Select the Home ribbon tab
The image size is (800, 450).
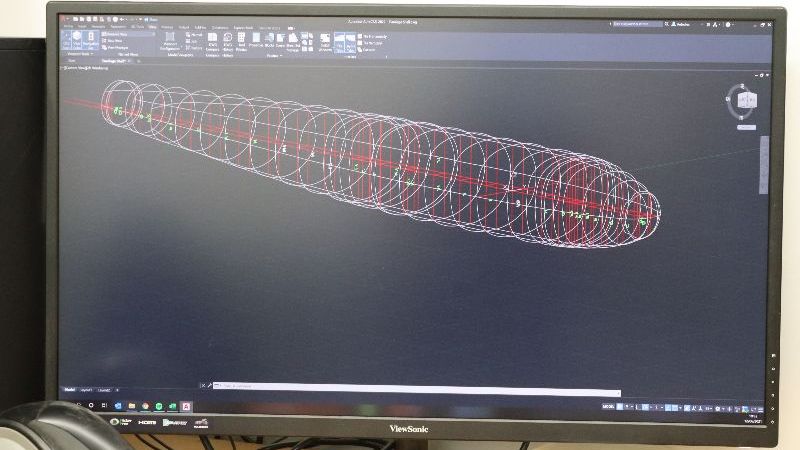(68, 27)
